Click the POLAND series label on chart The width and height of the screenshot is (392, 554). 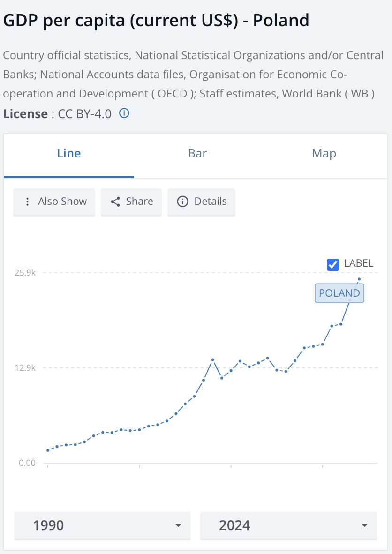[339, 293]
